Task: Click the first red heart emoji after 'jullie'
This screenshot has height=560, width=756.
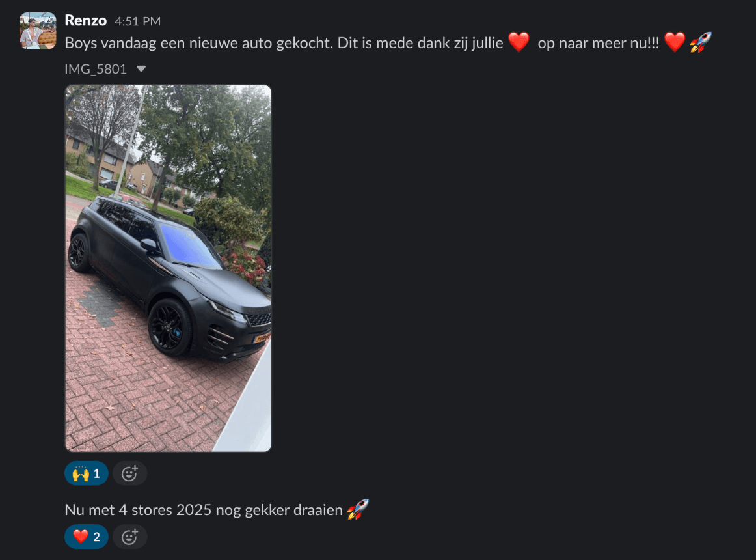Action: 519,42
